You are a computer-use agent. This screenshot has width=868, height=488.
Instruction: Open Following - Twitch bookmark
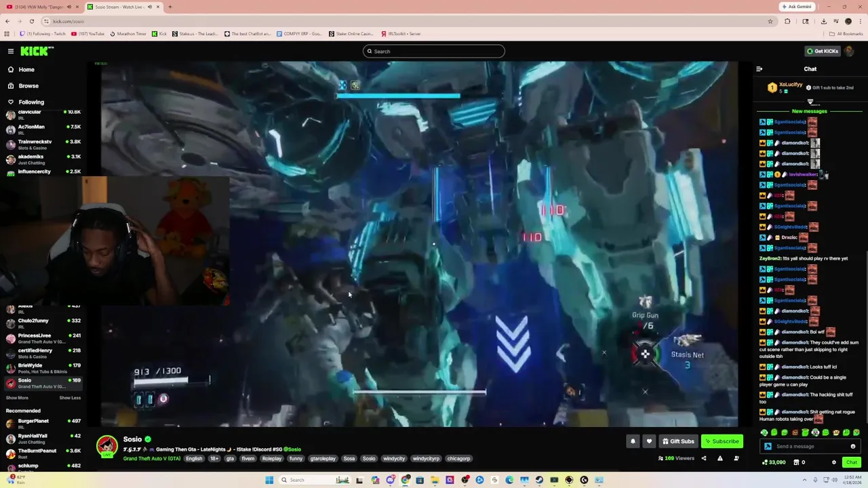(x=43, y=34)
